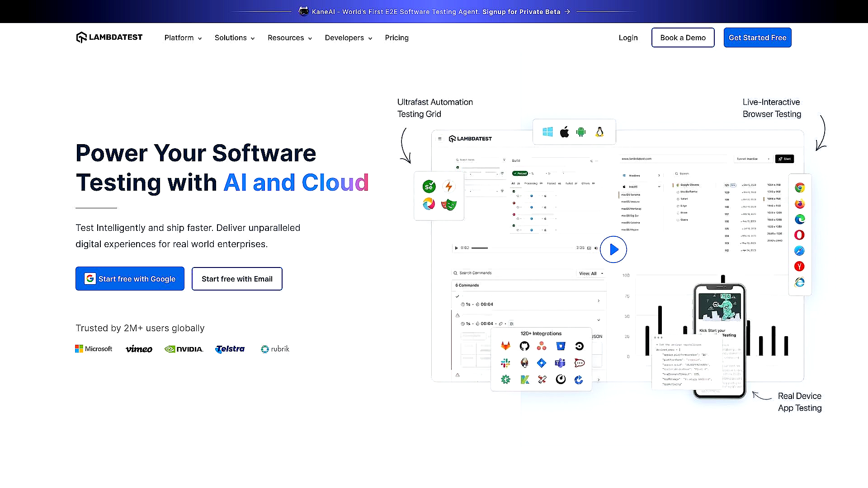
Task: Click the Bitbucket integration icon
Action: (561, 346)
